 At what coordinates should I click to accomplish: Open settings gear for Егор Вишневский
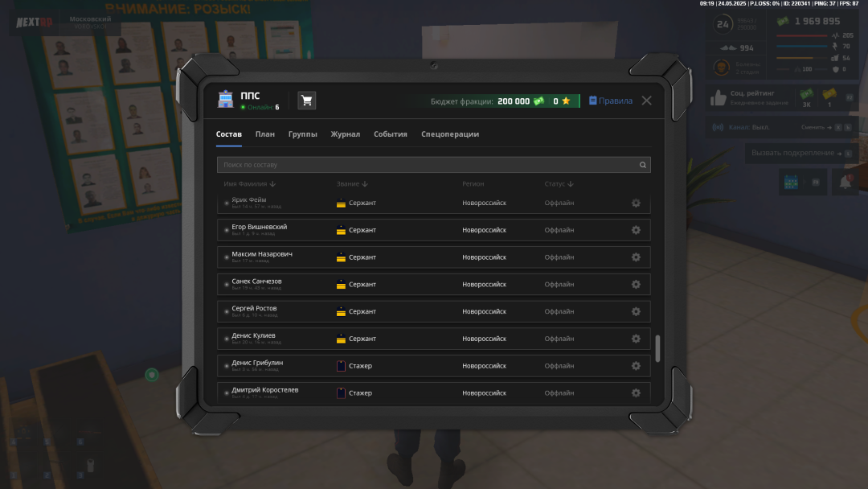click(636, 230)
